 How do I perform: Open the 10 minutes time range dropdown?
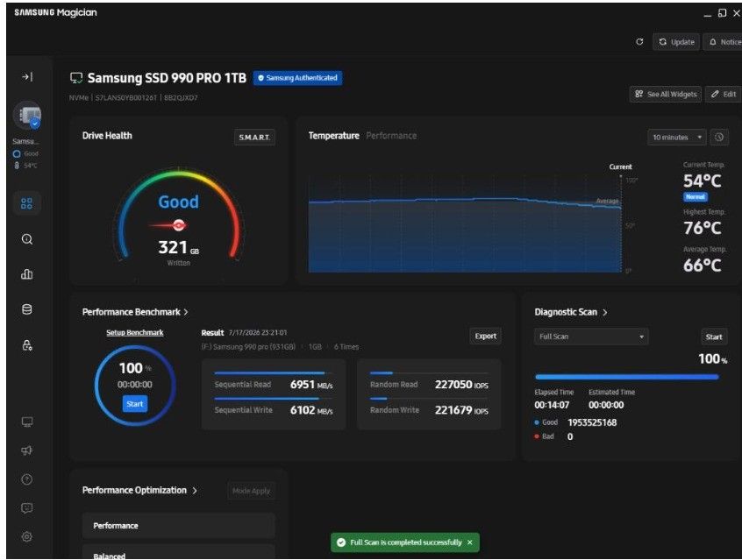pyautogui.click(x=677, y=138)
